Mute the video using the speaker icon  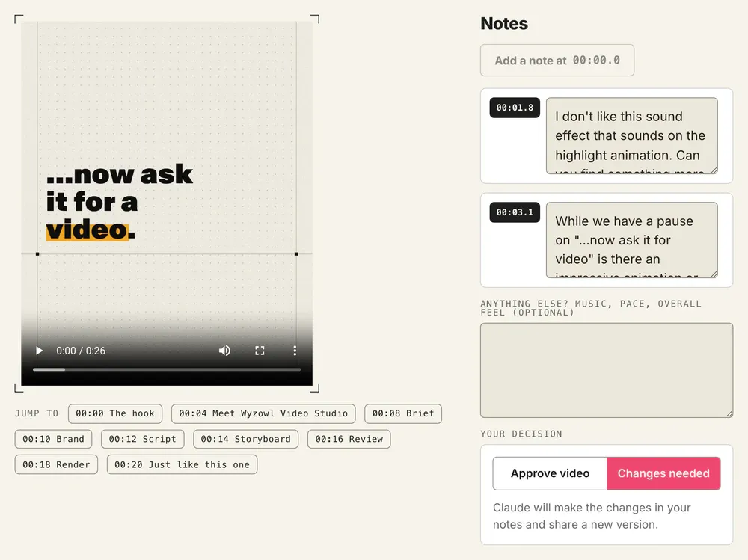point(224,351)
